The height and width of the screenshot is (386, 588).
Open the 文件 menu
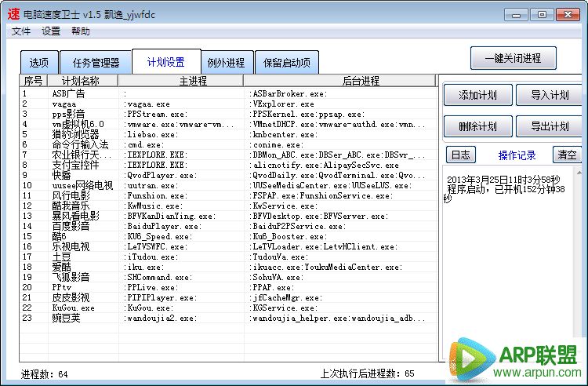21,31
